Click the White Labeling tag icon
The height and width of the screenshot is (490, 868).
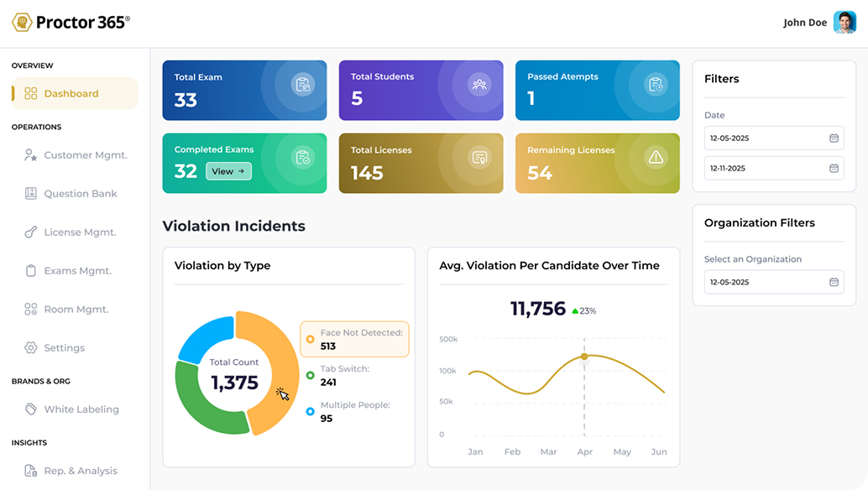pyautogui.click(x=30, y=409)
